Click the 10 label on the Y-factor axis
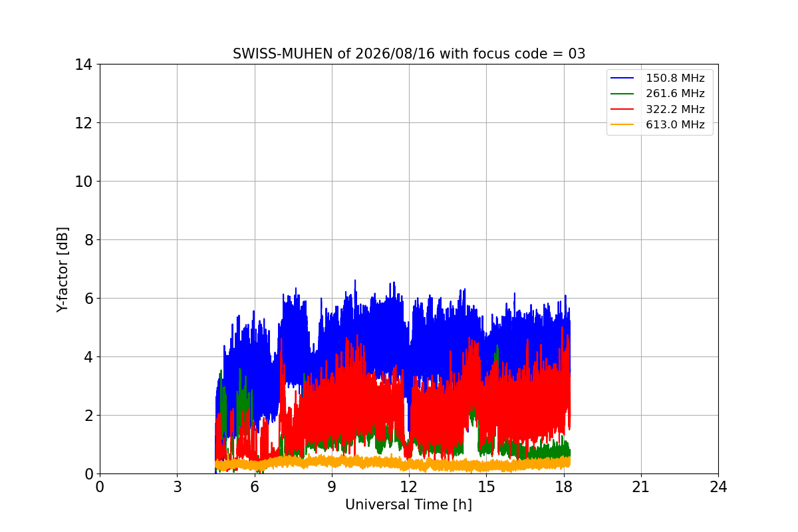The width and height of the screenshot is (798, 532). [x=83, y=182]
